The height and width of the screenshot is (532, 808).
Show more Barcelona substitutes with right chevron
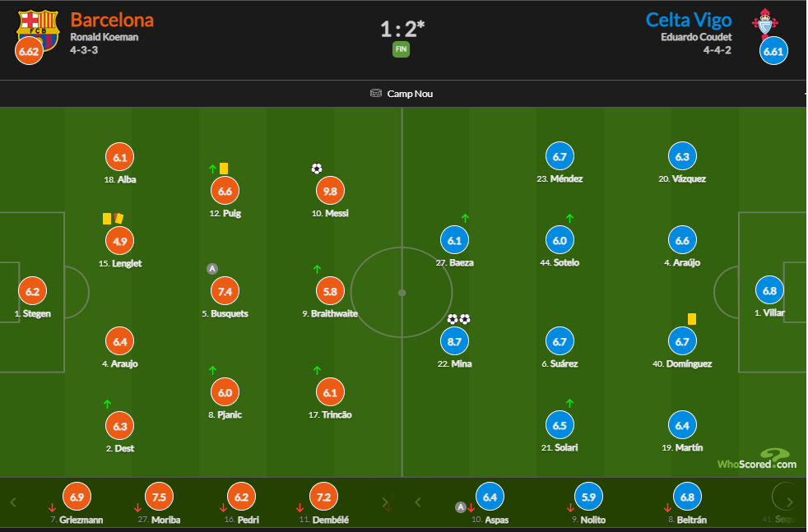(x=385, y=502)
